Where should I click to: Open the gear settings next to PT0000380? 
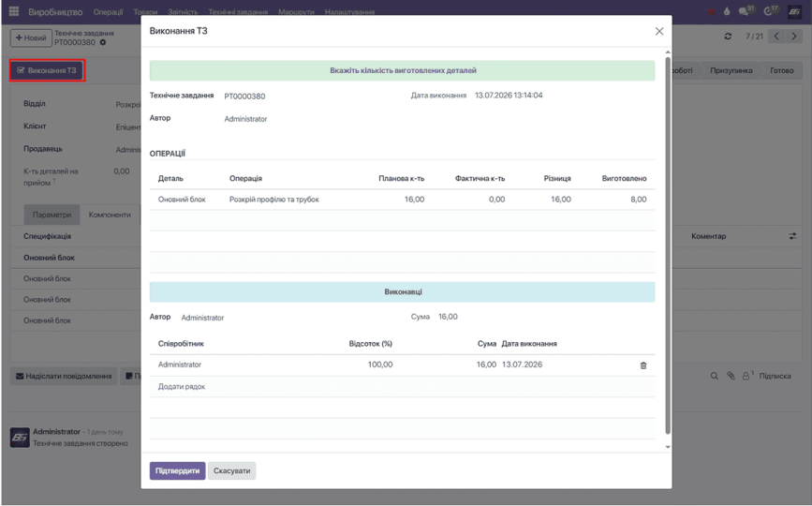(x=102, y=42)
